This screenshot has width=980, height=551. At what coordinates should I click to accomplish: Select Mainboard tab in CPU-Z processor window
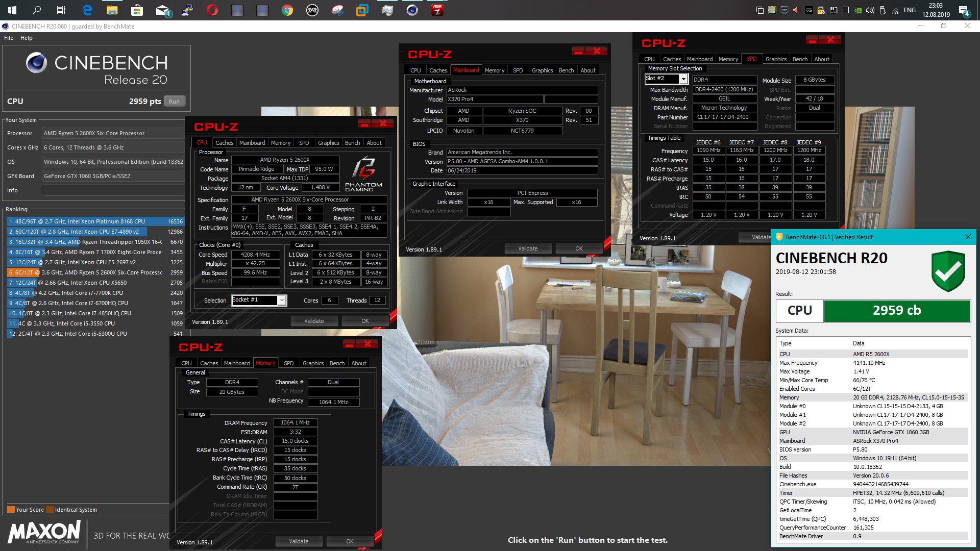point(252,143)
